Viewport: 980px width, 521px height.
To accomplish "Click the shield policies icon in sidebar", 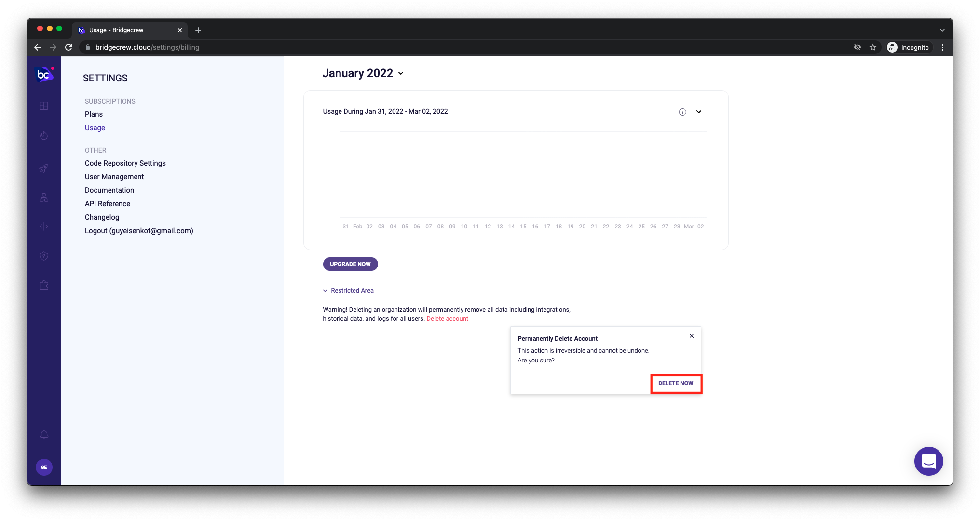I will click(44, 256).
